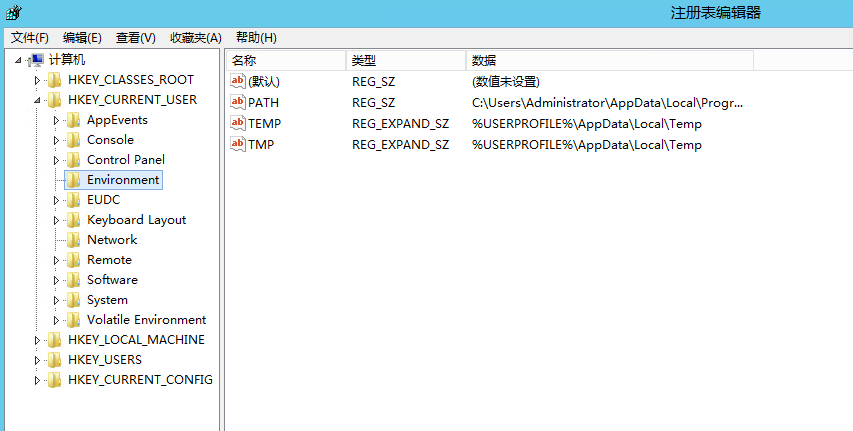Click the Remote folder icon
Image resolution: width=853 pixels, height=431 pixels.
coord(73,260)
